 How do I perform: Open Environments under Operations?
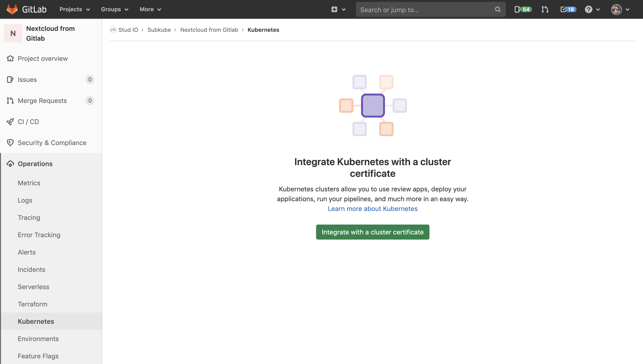pos(38,339)
